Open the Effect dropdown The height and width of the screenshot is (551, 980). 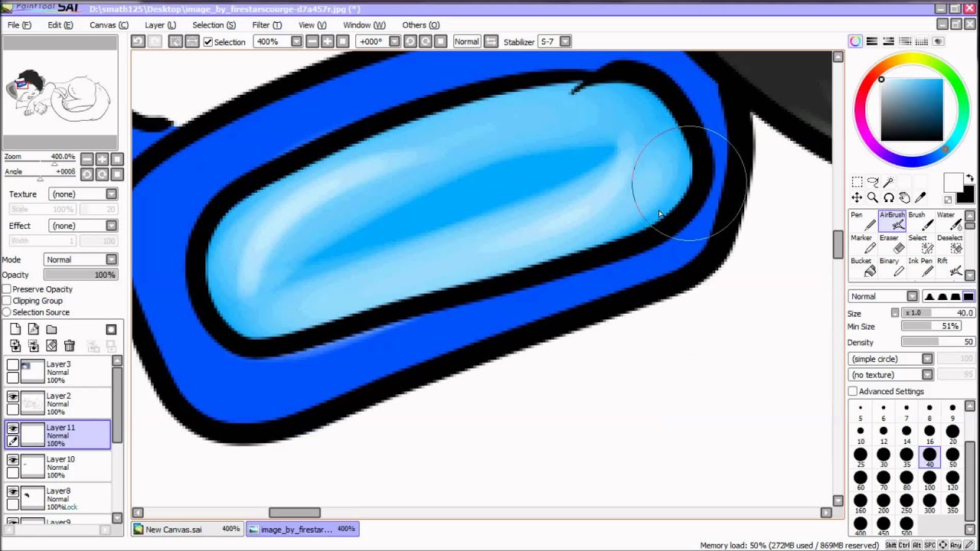(83, 226)
